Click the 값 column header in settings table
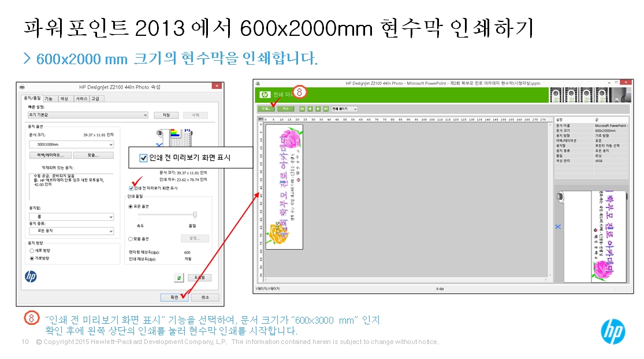Viewport: 644px width, 359px height. click(611, 120)
